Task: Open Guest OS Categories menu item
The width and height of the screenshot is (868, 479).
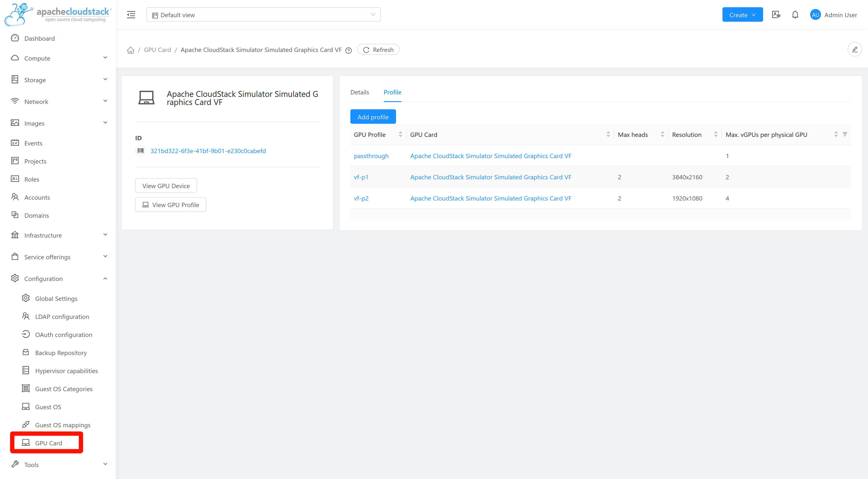Action: pos(64,389)
